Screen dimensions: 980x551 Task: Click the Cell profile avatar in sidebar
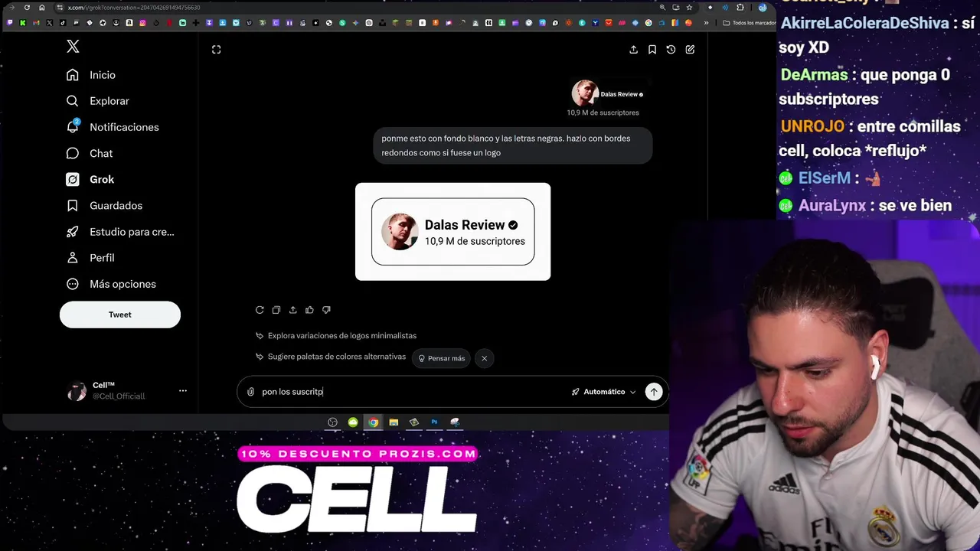[77, 391]
